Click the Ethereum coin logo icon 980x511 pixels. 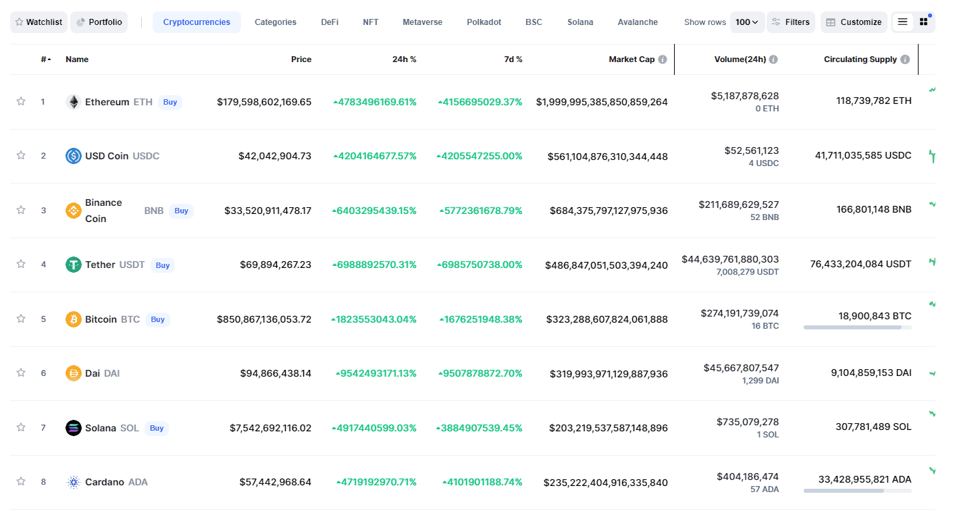click(x=74, y=102)
